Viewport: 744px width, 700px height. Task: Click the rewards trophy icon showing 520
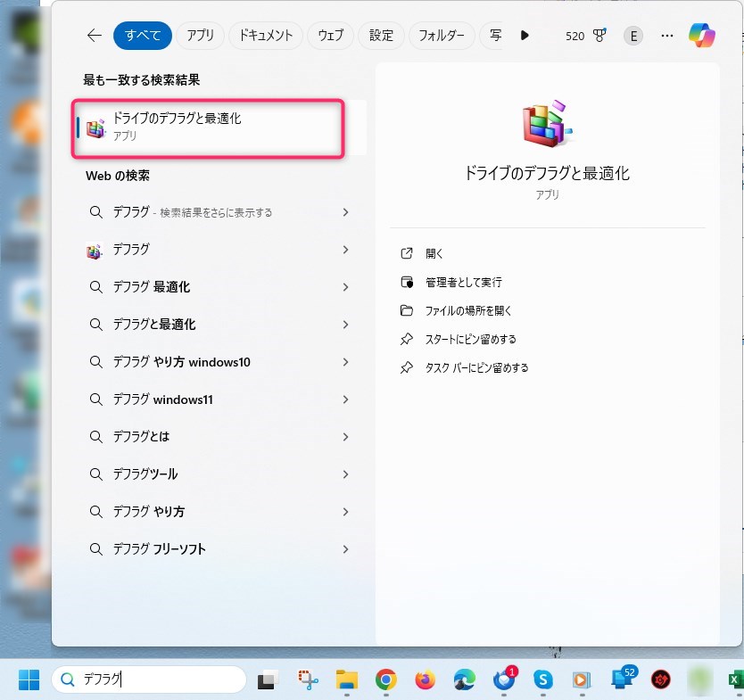coord(599,36)
